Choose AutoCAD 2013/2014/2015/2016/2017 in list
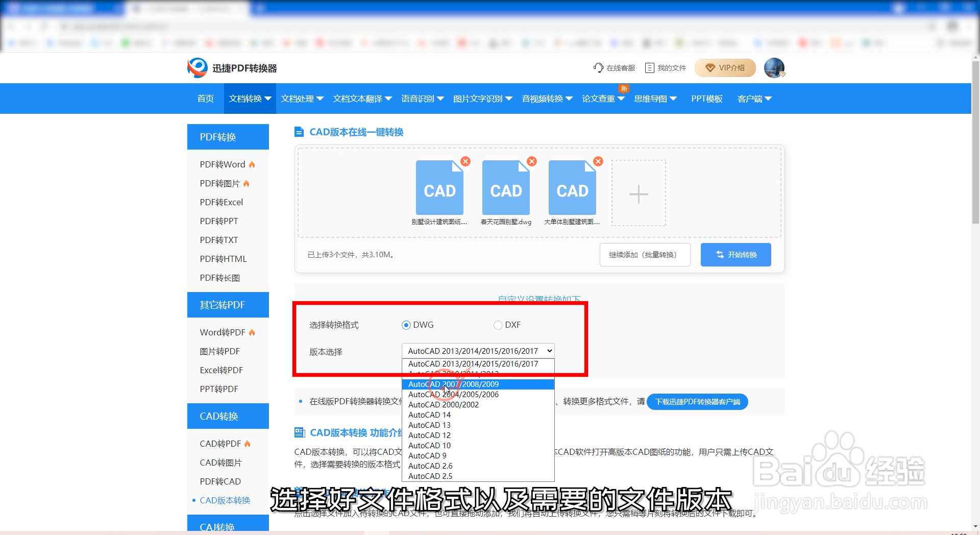The height and width of the screenshot is (535, 980). point(478,364)
